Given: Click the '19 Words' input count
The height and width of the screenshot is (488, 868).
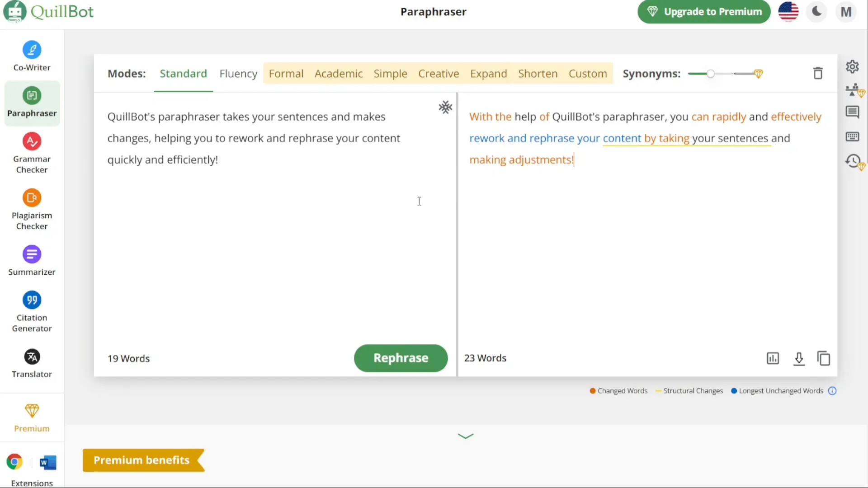Looking at the screenshot, I should pyautogui.click(x=128, y=358).
